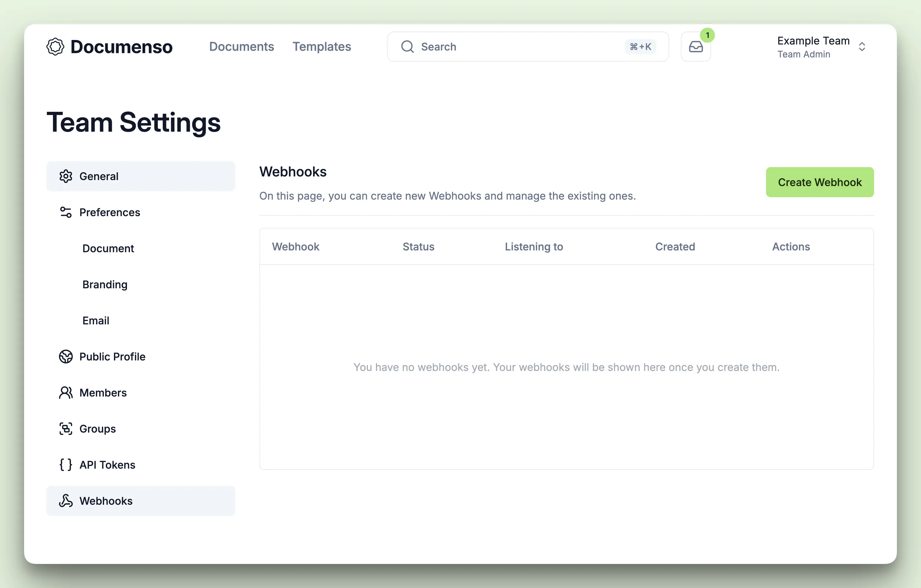This screenshot has height=588, width=921.
Task: Switch to the Documents section
Action: 242,46
